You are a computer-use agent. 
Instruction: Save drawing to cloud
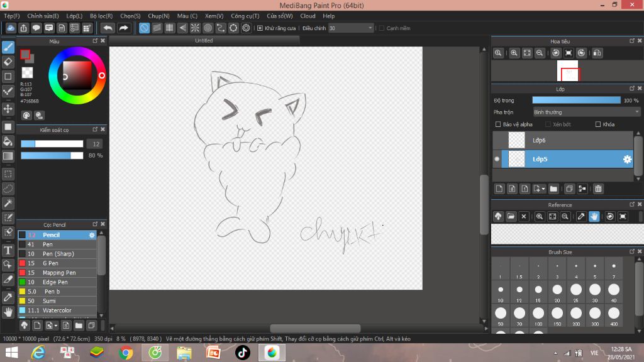11,28
